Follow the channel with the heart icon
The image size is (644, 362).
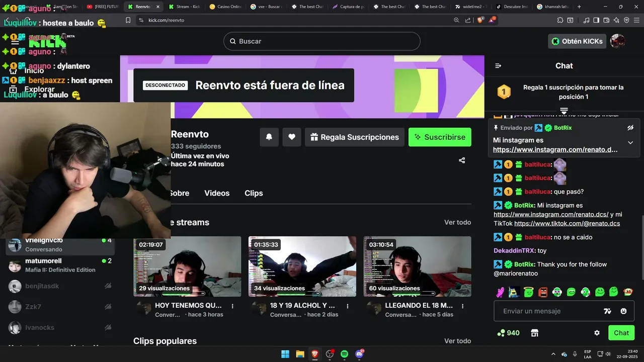(292, 137)
